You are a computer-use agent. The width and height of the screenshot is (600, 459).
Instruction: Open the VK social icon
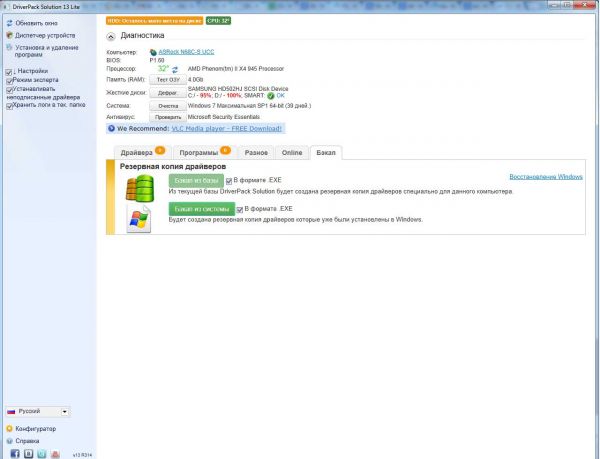(28, 454)
